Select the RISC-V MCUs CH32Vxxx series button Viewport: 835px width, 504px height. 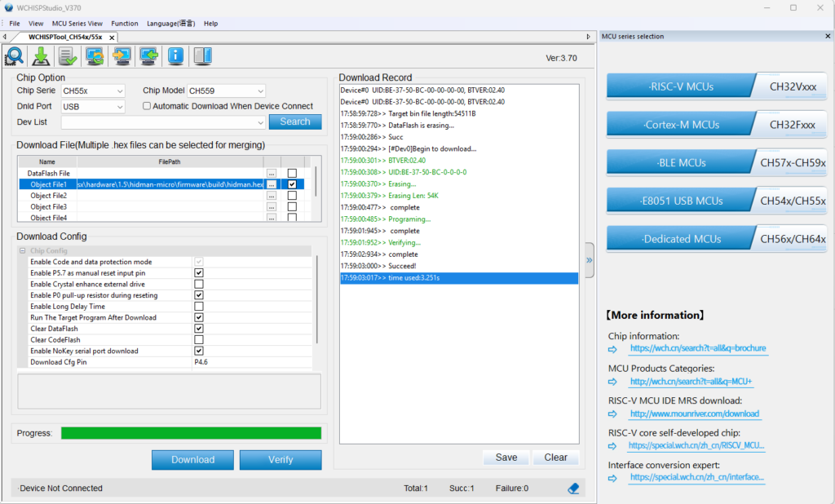pyautogui.click(x=717, y=86)
